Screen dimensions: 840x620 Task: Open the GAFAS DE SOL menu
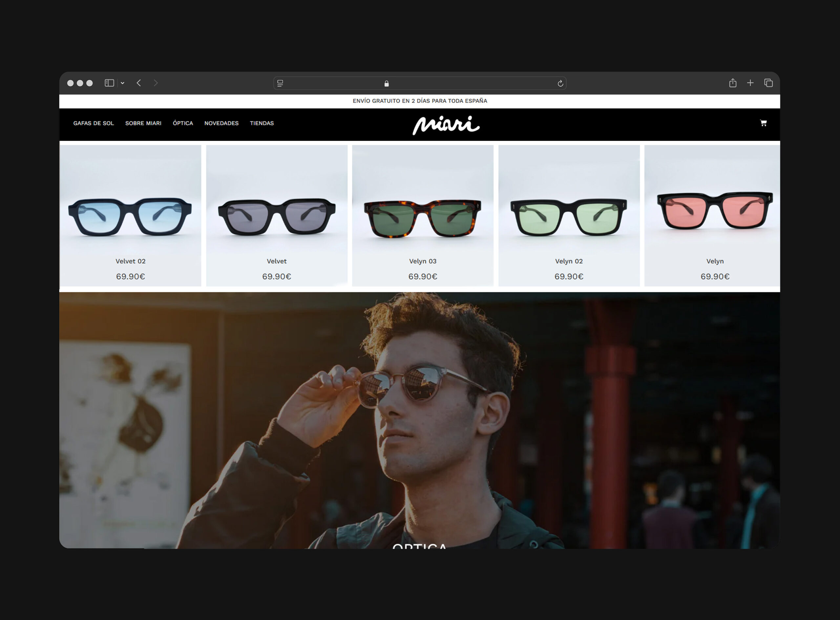pyautogui.click(x=94, y=123)
